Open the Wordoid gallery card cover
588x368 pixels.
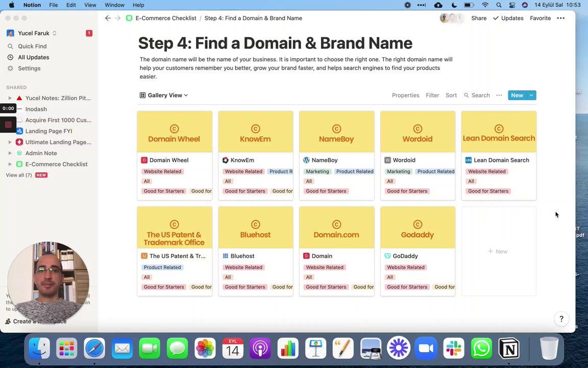(x=418, y=132)
